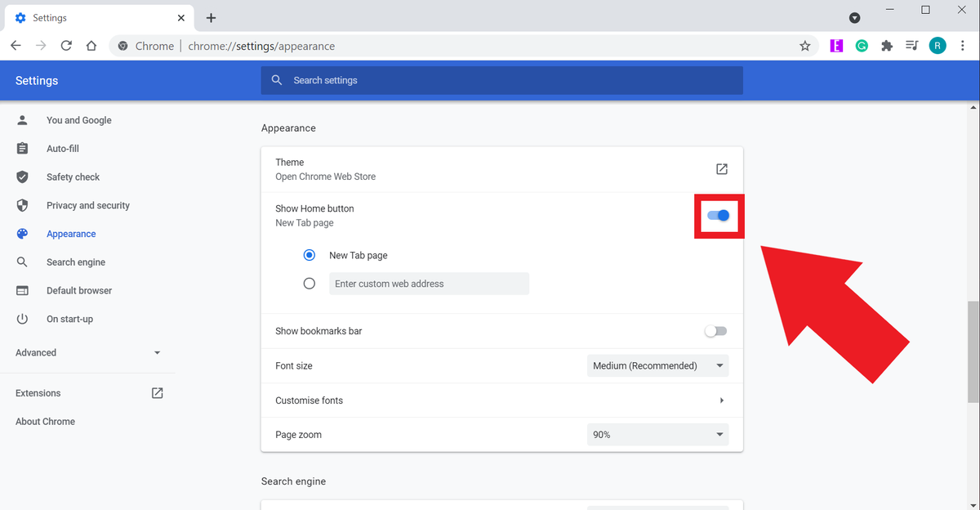Select the custom web address radio button

coord(310,283)
